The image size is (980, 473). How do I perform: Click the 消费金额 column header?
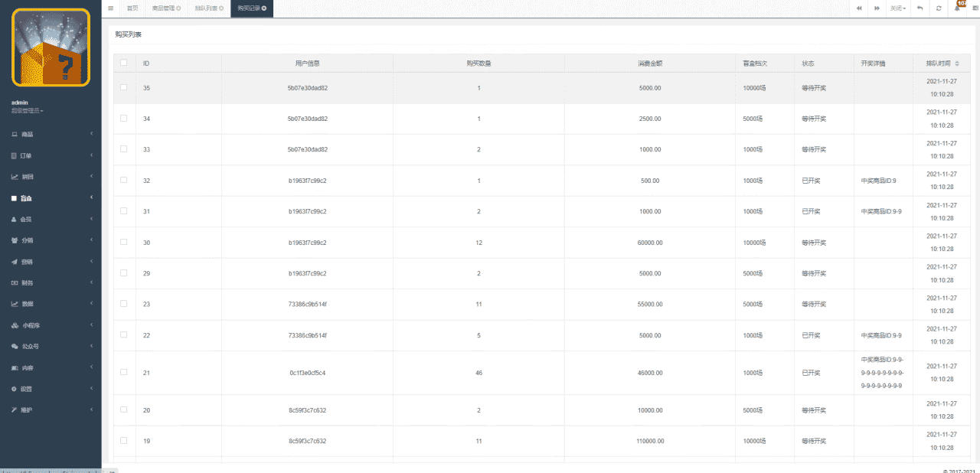point(650,63)
